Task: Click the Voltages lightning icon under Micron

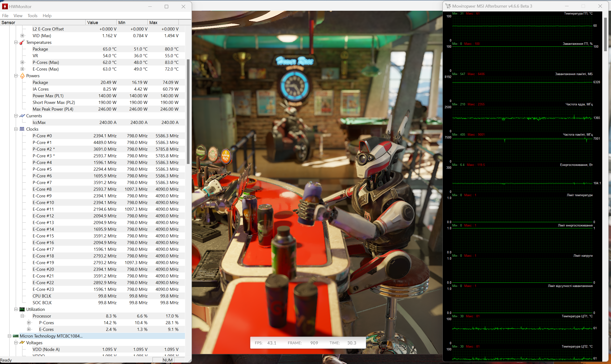Action: click(x=22, y=343)
